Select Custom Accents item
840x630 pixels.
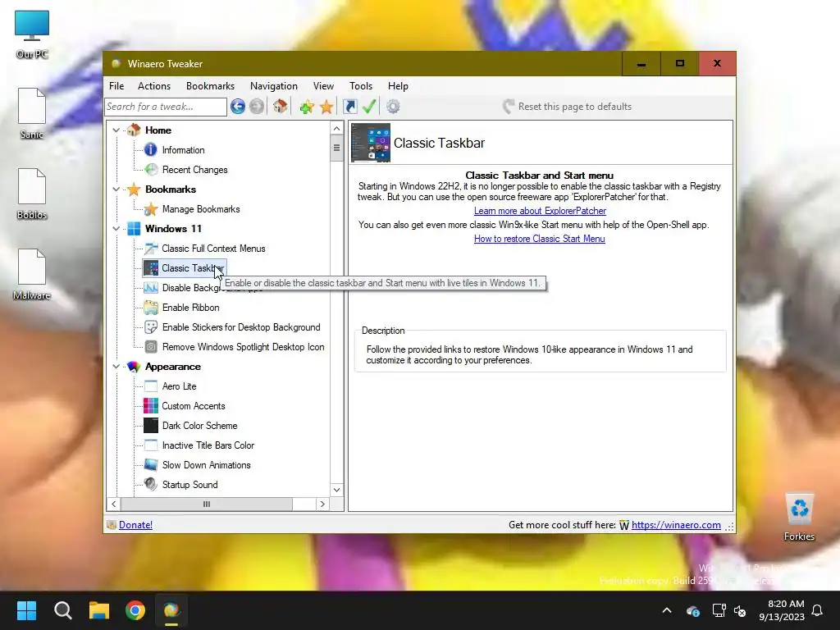[194, 406]
